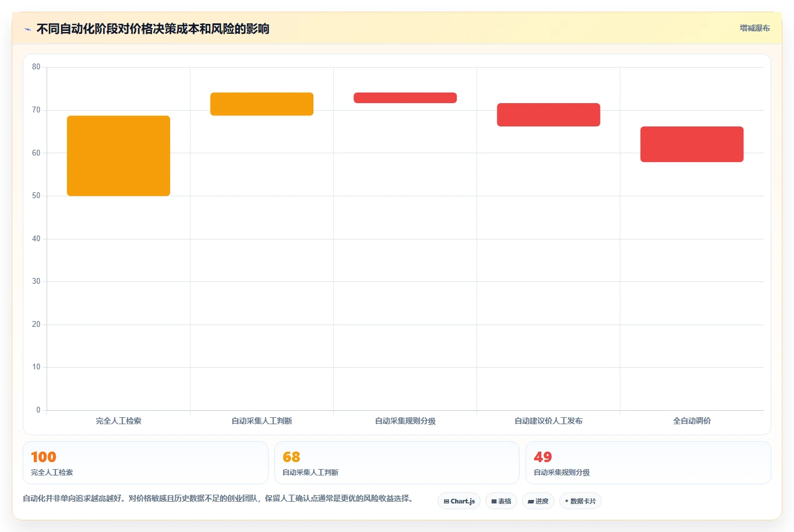The height and width of the screenshot is (532, 794).
Task: Select the data card showing 68
Action: tap(397, 463)
